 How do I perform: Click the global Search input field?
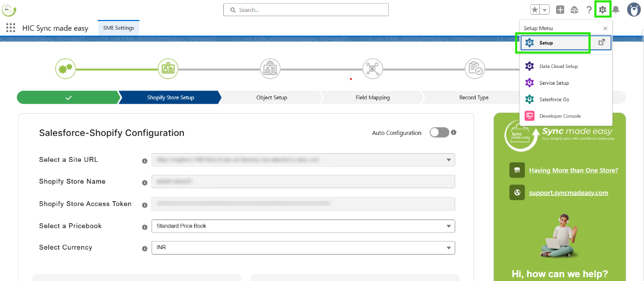pyautogui.click(x=306, y=10)
